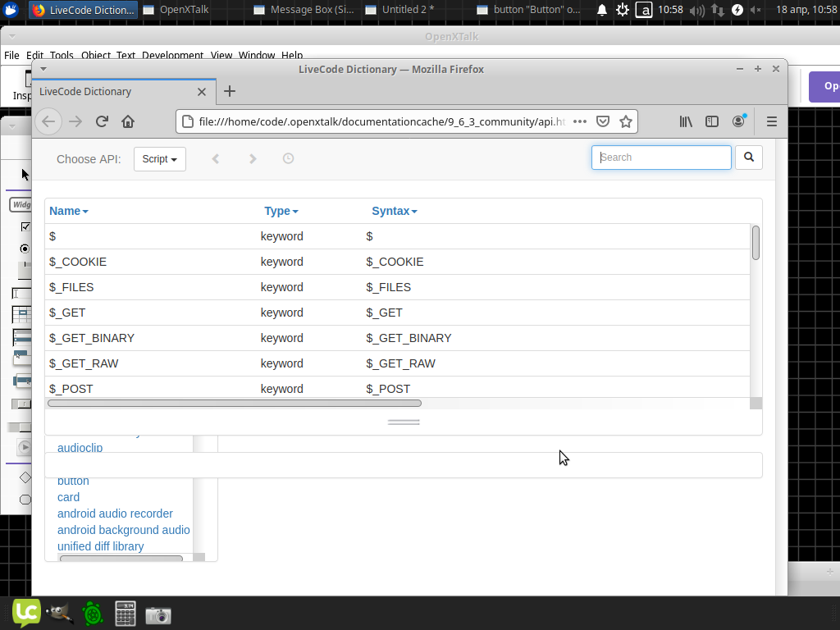Click the Firefox forward arrow button

tap(75, 121)
